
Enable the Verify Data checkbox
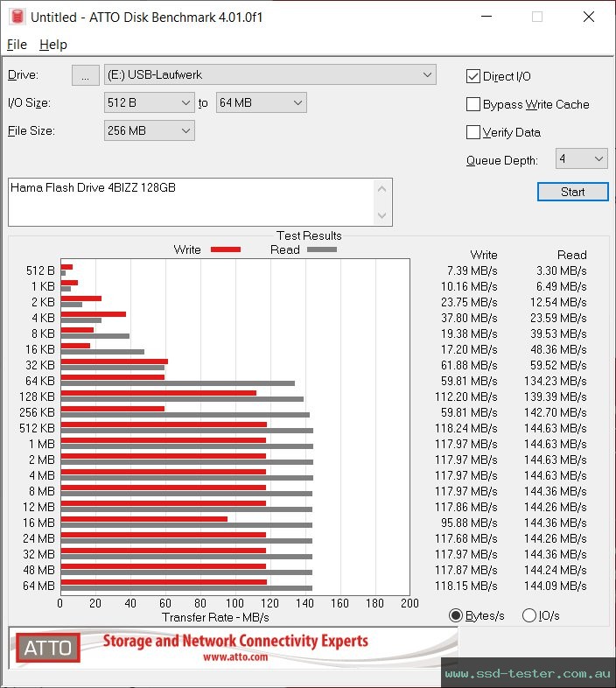pyautogui.click(x=473, y=132)
